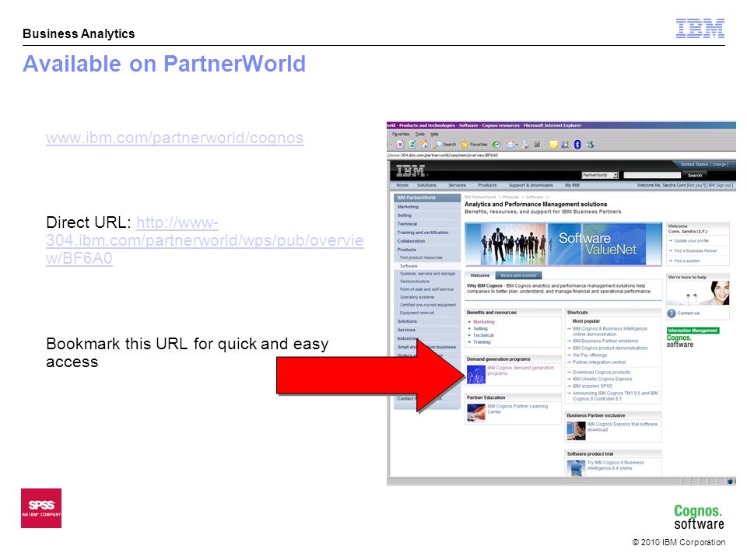The image size is (747, 560).
Task: Click Operating systems in left sidebar
Action: pyautogui.click(x=417, y=297)
